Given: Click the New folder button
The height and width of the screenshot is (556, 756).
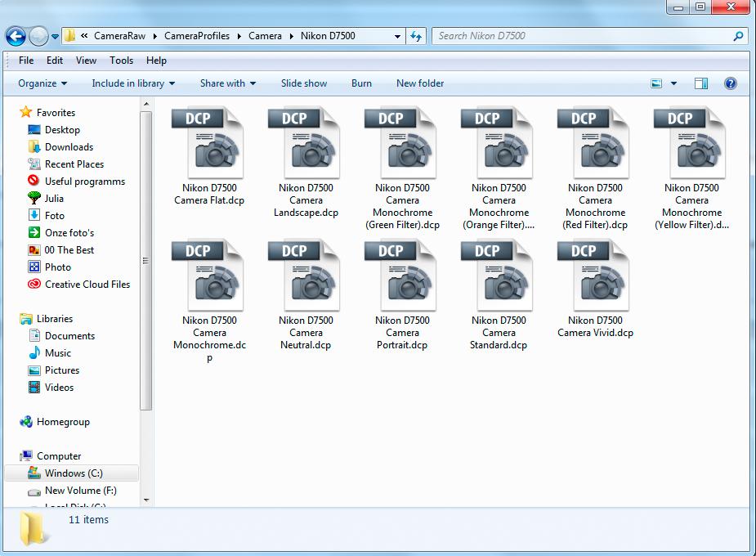Looking at the screenshot, I should point(420,83).
